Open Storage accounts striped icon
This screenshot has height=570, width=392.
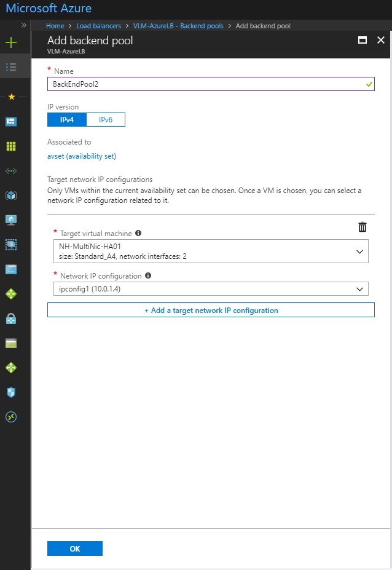point(11,343)
